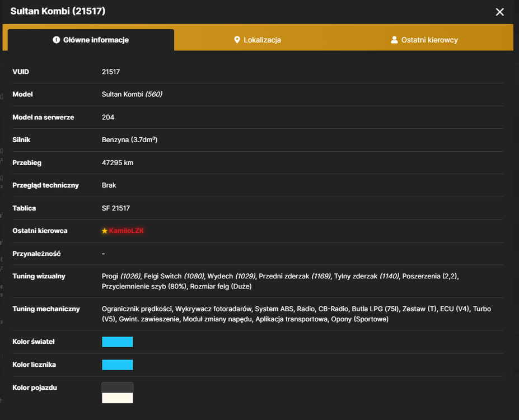The image size is (519, 420).
Task: Click the person icon on Ostatni kierowcy
Action: (394, 40)
